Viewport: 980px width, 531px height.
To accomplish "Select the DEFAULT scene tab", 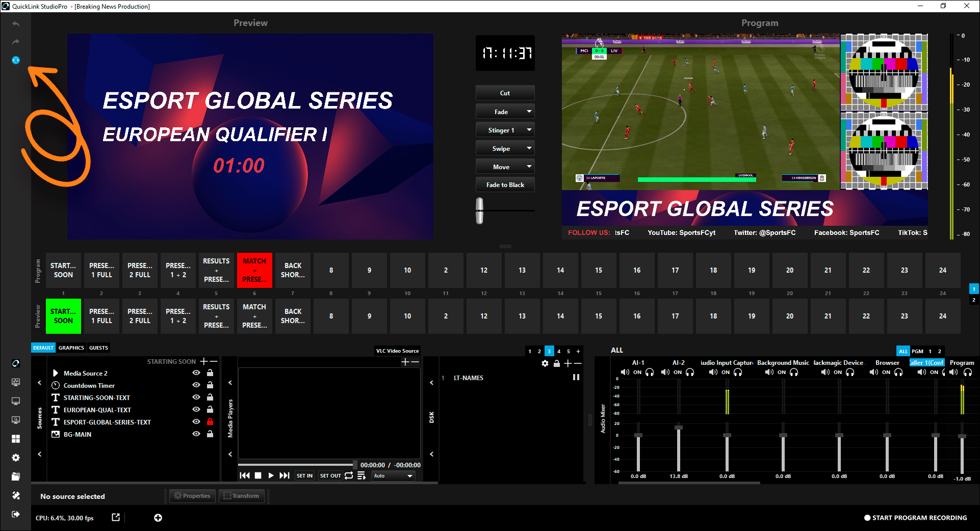I will tap(43, 348).
